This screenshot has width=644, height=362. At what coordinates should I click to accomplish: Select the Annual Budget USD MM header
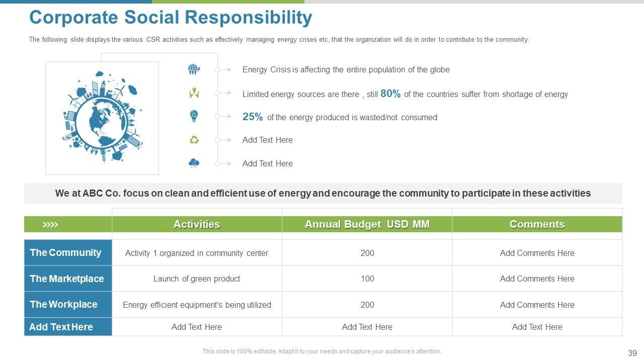(367, 224)
